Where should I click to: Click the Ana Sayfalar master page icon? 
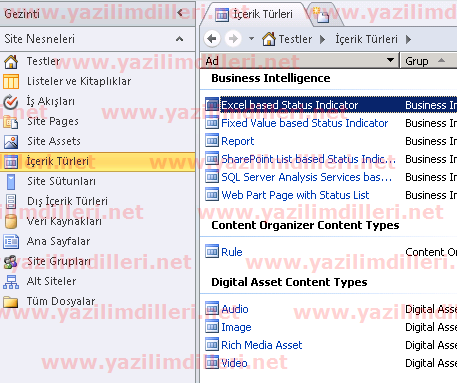tap(11, 241)
